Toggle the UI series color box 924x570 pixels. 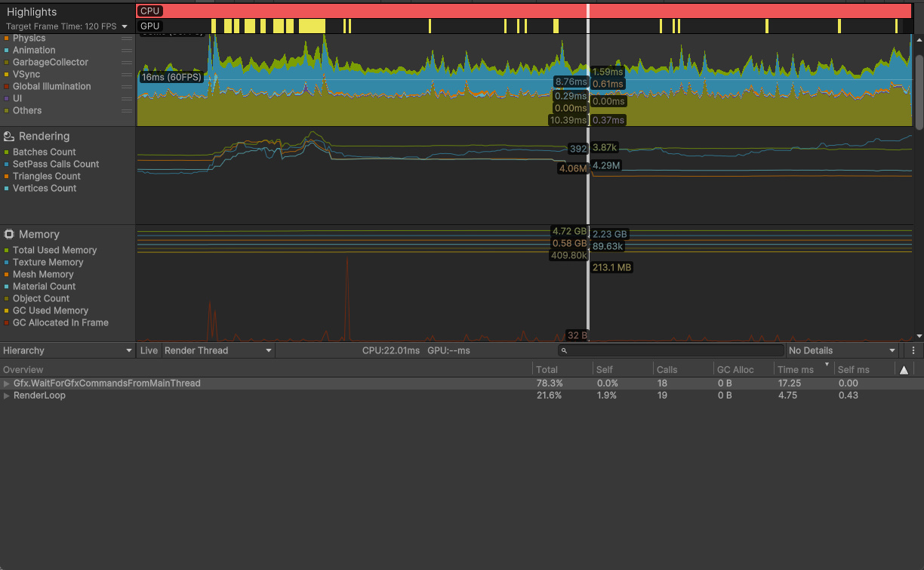(7, 98)
